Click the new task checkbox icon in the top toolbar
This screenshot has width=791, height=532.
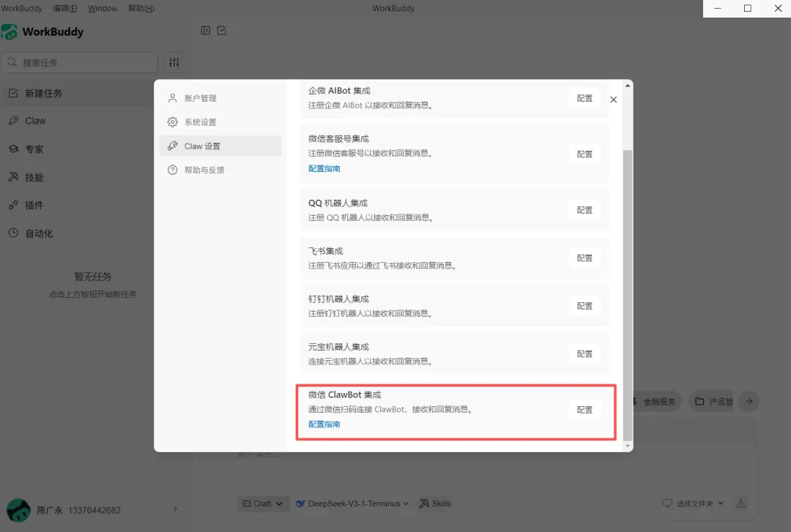221,31
